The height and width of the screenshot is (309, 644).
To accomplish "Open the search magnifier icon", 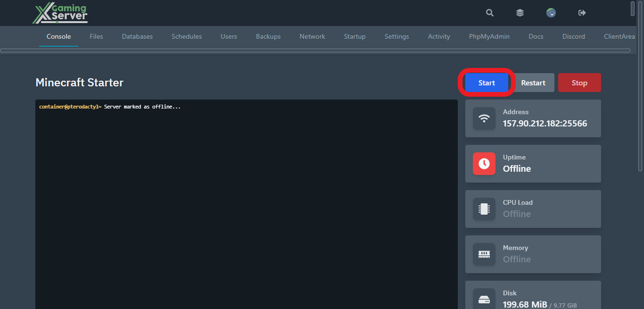I will (490, 13).
